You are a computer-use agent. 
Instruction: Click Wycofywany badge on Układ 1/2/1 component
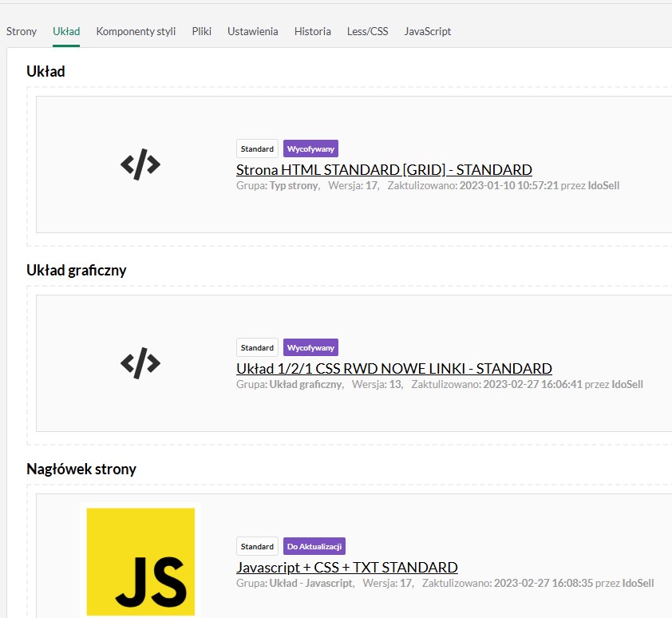coord(310,347)
